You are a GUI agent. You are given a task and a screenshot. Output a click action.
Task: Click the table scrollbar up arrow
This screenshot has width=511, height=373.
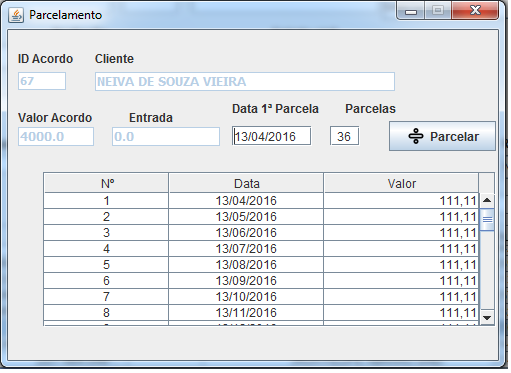click(487, 200)
